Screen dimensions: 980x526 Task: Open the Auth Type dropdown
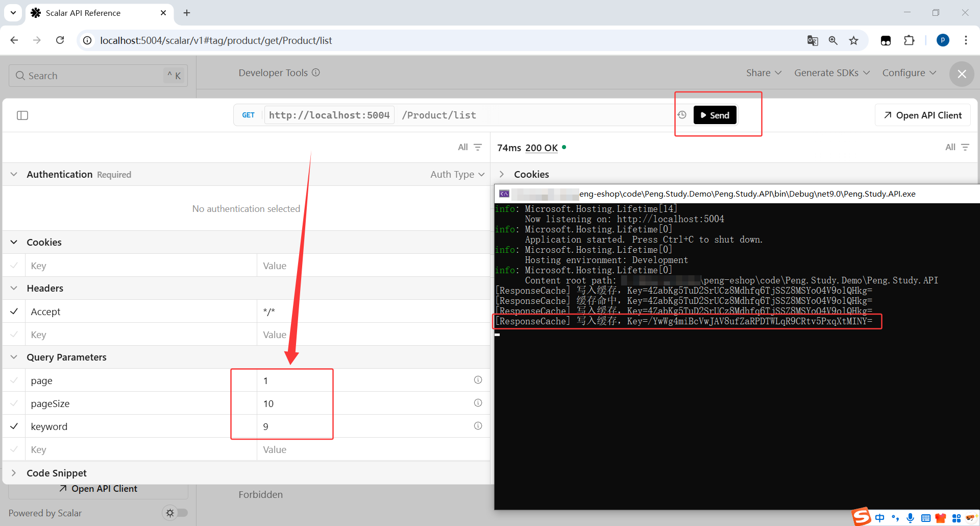457,175
